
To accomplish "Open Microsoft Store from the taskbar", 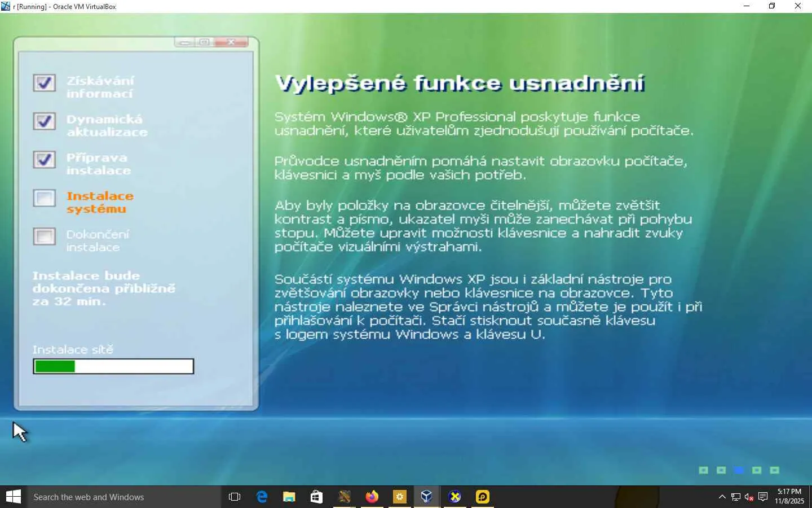I will click(x=316, y=497).
